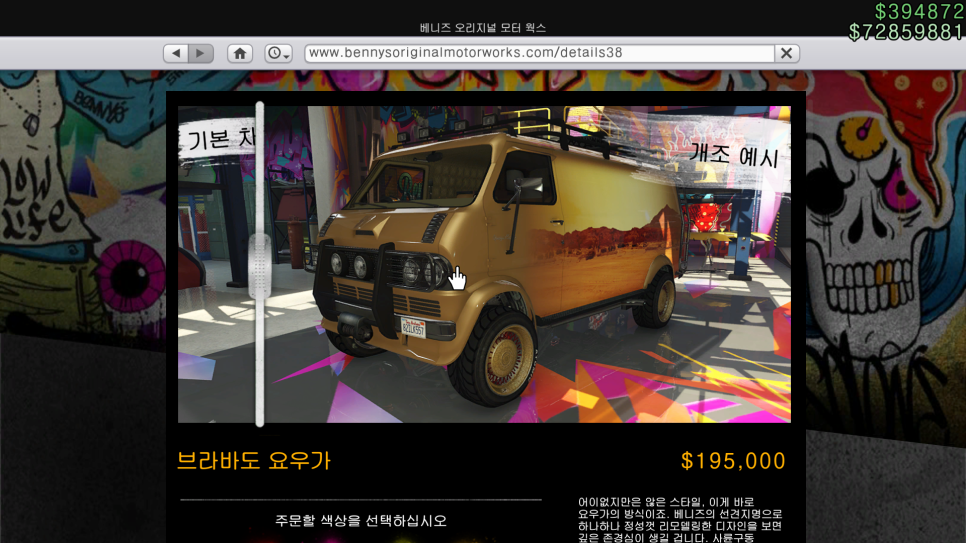The image size is (966, 543).
Task: Click the $394872 cash balance display
Action: pos(919,12)
